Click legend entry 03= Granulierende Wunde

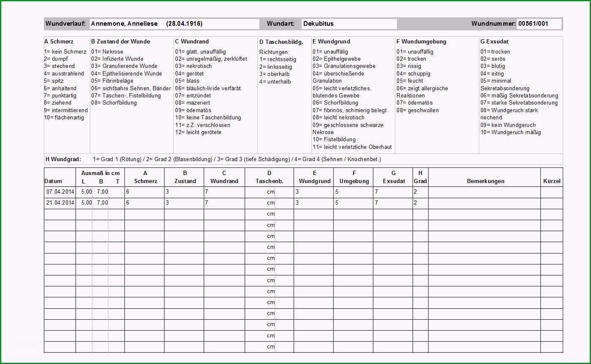(x=124, y=66)
